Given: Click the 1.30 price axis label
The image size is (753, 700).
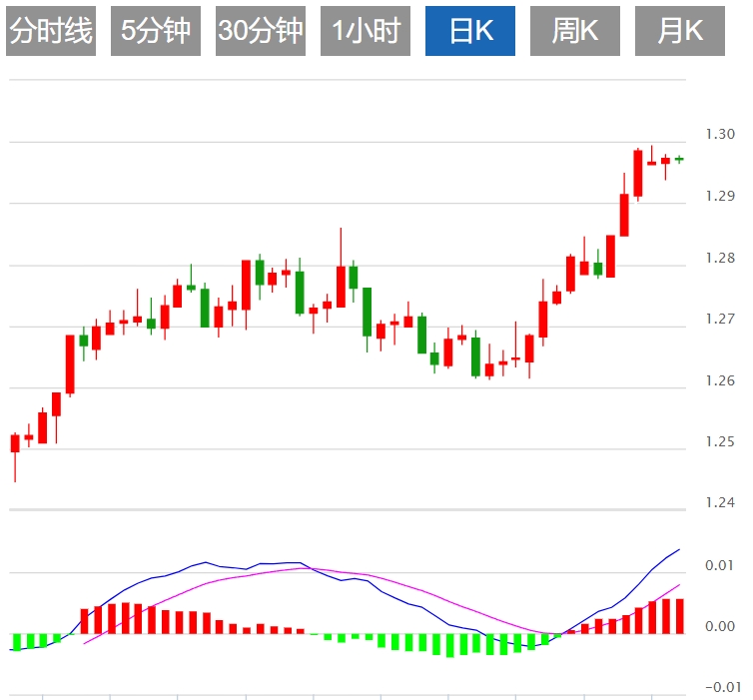Looking at the screenshot, I should coord(720,134).
